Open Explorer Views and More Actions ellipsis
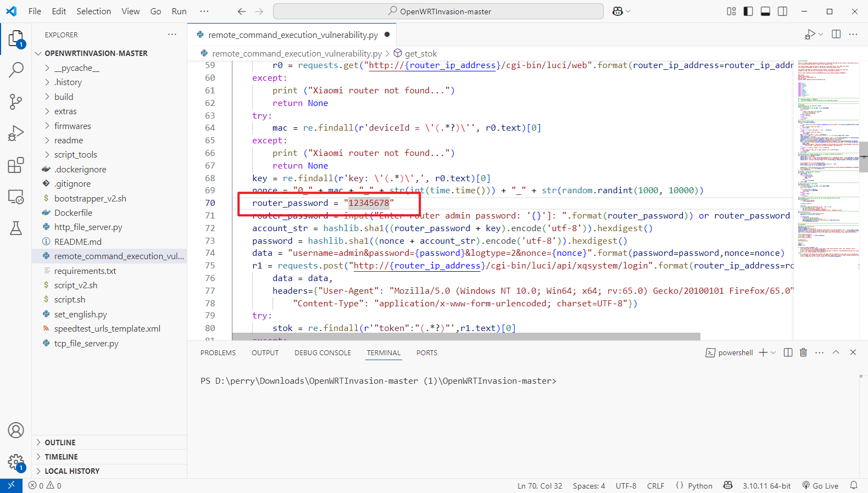 click(173, 34)
